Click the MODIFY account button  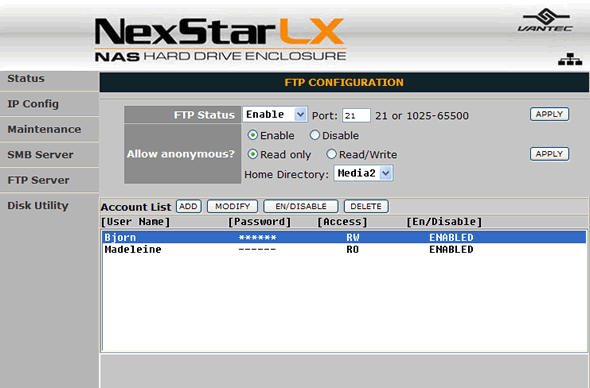coord(233,206)
